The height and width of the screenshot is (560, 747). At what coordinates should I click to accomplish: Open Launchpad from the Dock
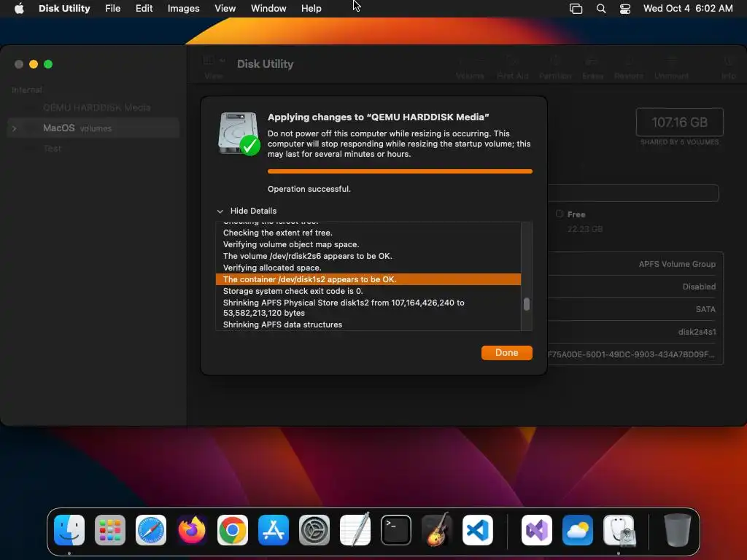pos(110,530)
